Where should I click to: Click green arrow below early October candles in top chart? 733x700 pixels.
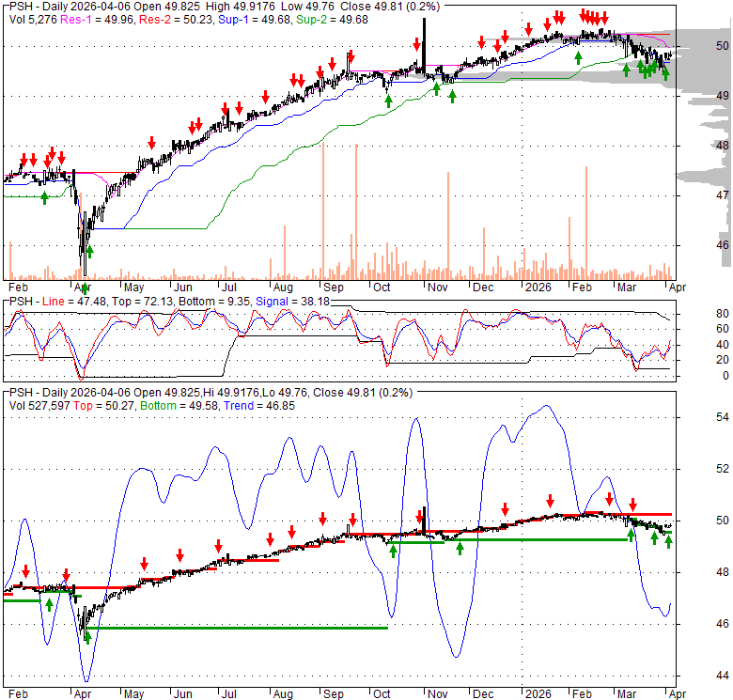388,100
